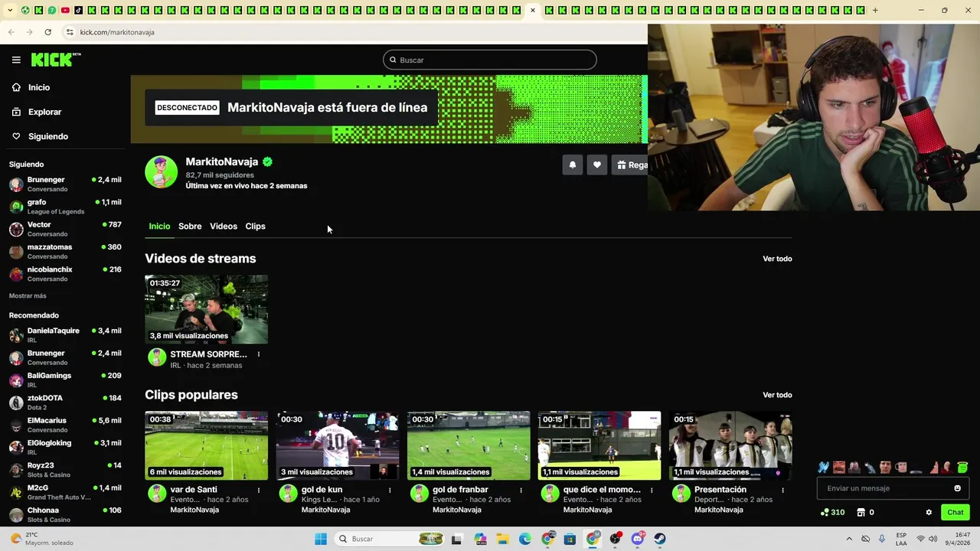980x551 pixels.
Task: Open Discord from the taskbar
Action: coord(638,539)
